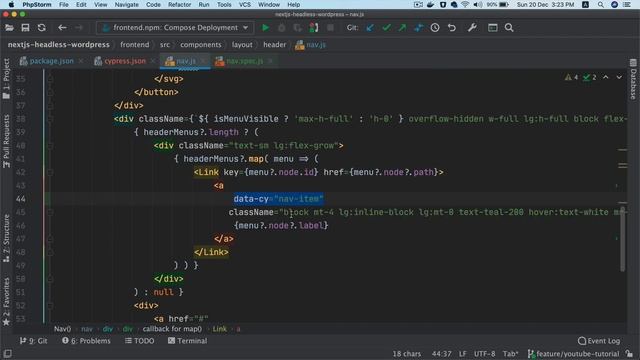Run with coverage icon
The width and height of the screenshot is (640, 360).
point(298,28)
